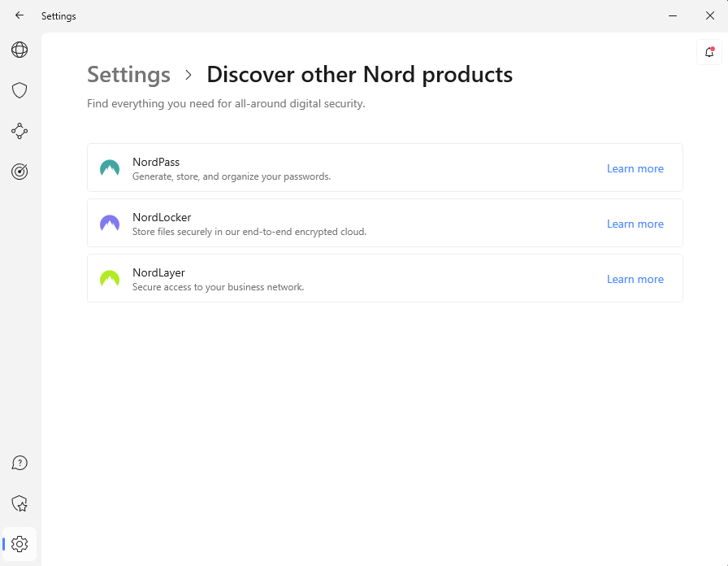Click the NordPass product name text
This screenshot has width=728, height=566.
click(x=156, y=162)
